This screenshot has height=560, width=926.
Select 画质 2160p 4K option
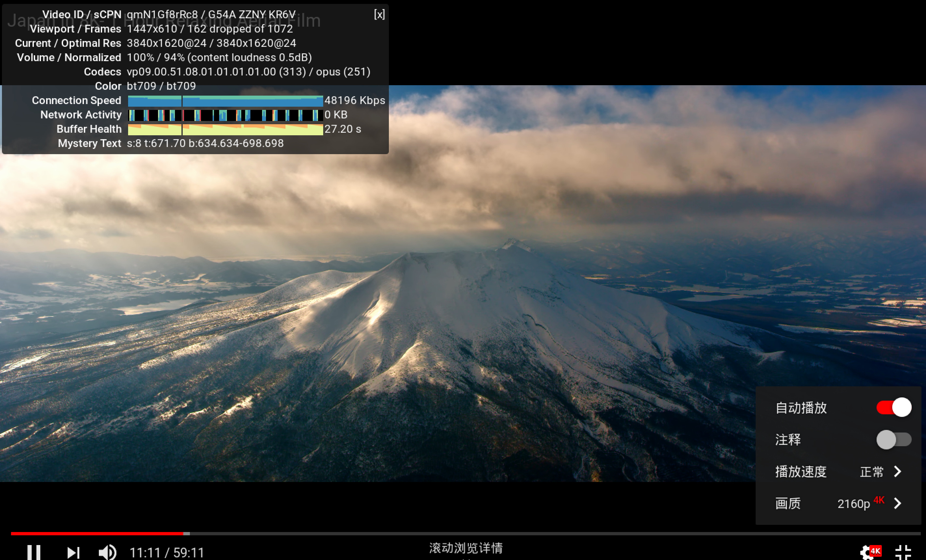pos(835,503)
